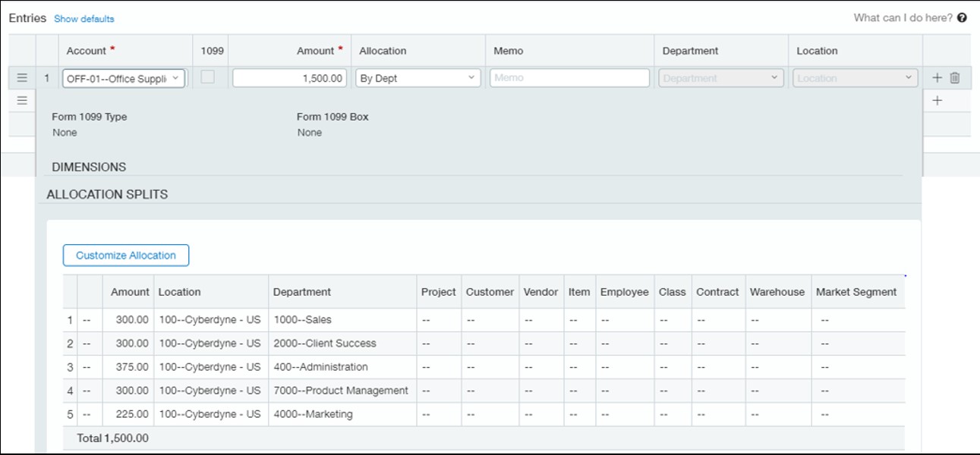This screenshot has width=980, height=455.
Task: Delete entry row 1 with the trash icon
Action: (953, 77)
